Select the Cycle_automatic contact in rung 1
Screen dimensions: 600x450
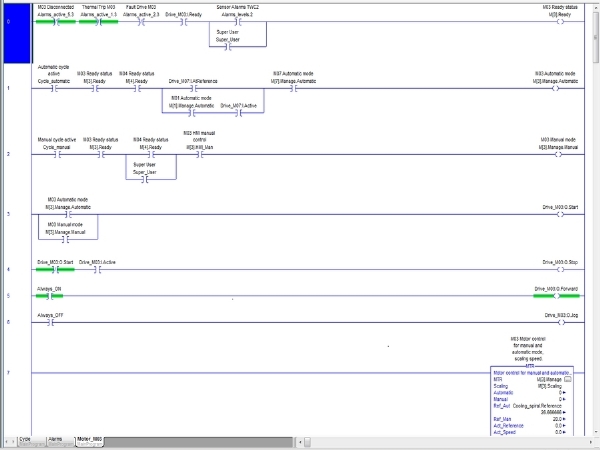[54, 89]
